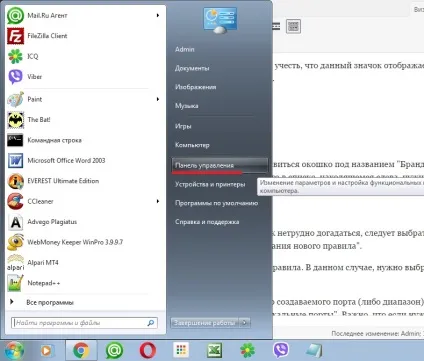
Task: Open Изображения from the Start menu
Action: (196, 87)
